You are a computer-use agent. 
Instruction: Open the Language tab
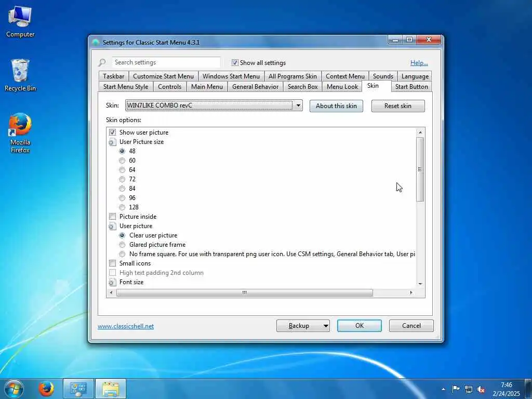(415, 76)
